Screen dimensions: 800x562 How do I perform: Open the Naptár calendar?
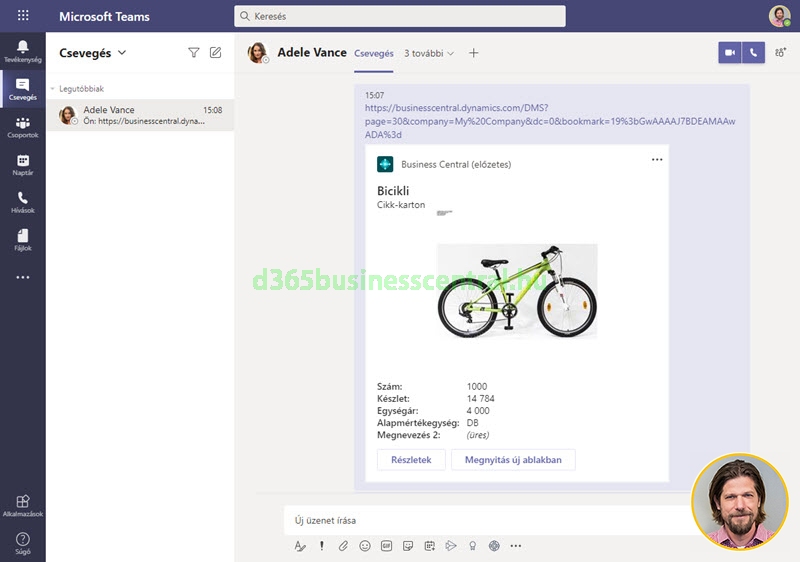coord(22,165)
